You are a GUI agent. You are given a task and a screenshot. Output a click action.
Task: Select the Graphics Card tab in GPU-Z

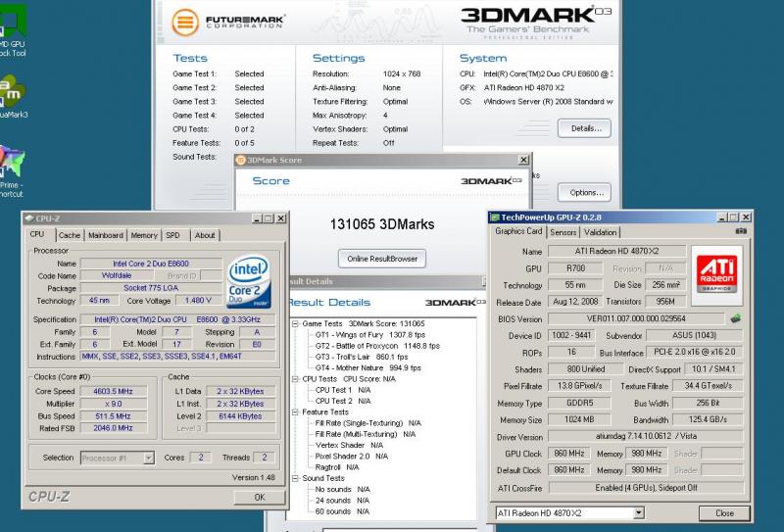click(518, 231)
